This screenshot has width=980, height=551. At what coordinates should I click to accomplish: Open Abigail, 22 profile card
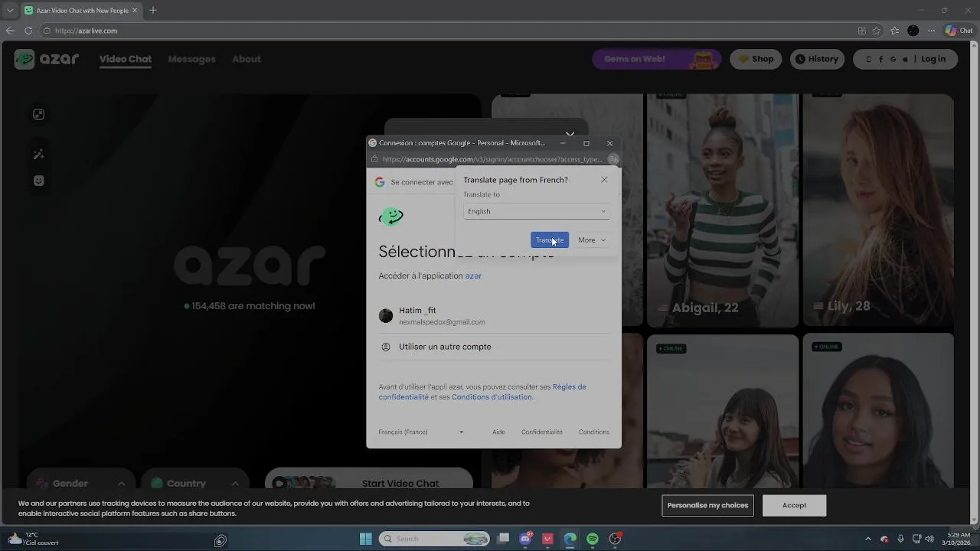click(x=723, y=210)
